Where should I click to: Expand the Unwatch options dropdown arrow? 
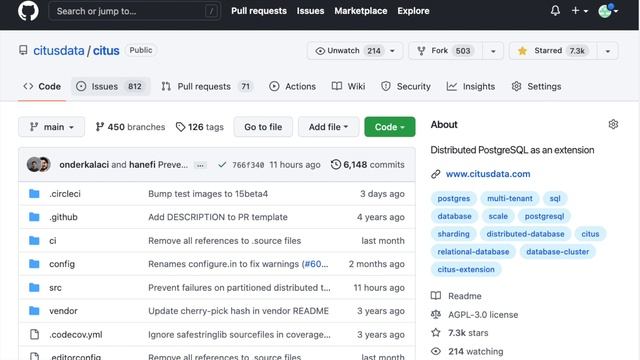point(392,51)
